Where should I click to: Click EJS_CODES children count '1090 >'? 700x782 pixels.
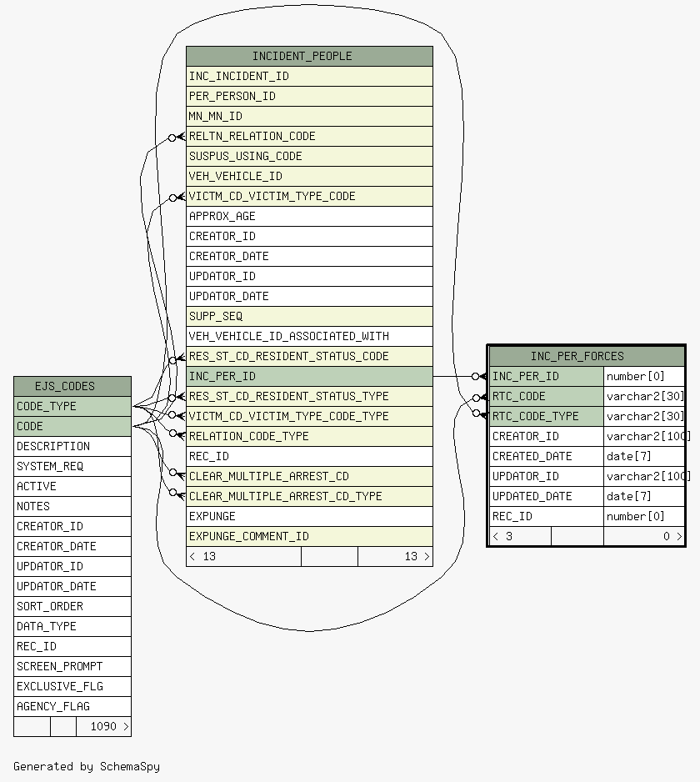tap(103, 727)
